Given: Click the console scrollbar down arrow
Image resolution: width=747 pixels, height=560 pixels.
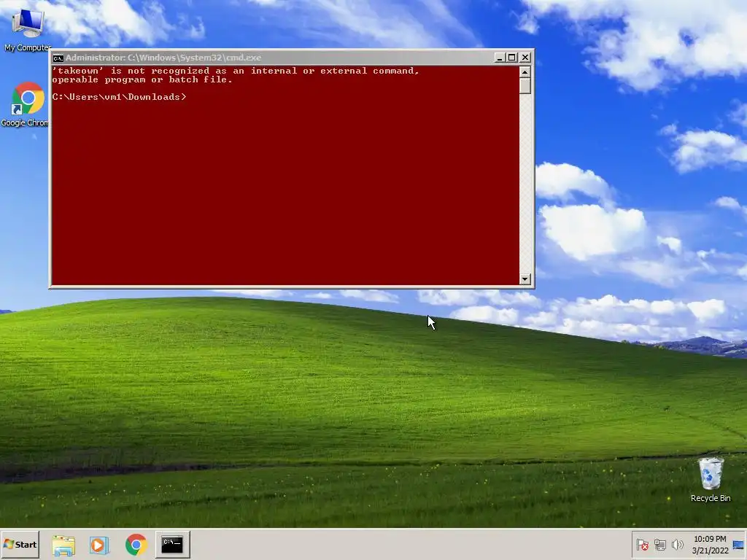Looking at the screenshot, I should point(525,279).
